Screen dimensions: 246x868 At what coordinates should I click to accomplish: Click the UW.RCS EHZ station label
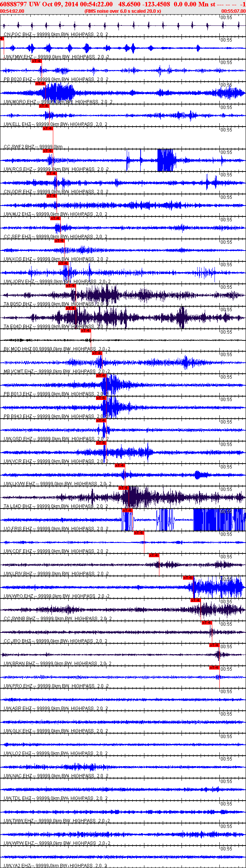pyautogui.click(x=56, y=169)
